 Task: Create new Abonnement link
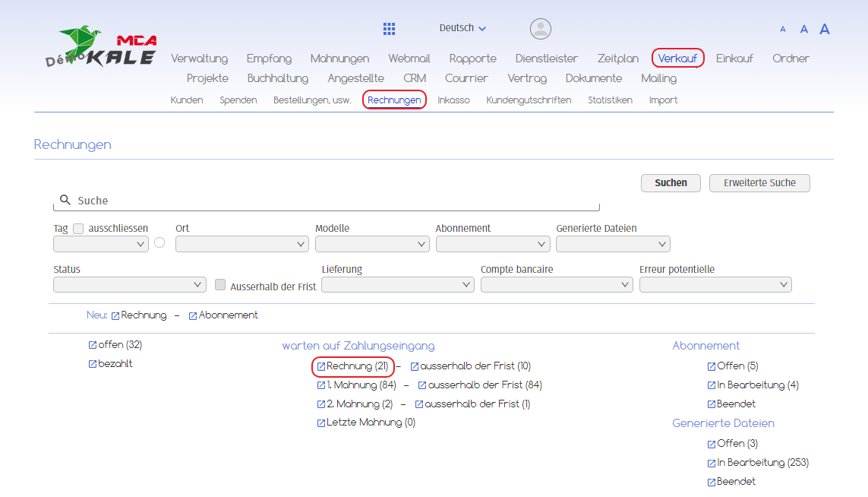(223, 315)
